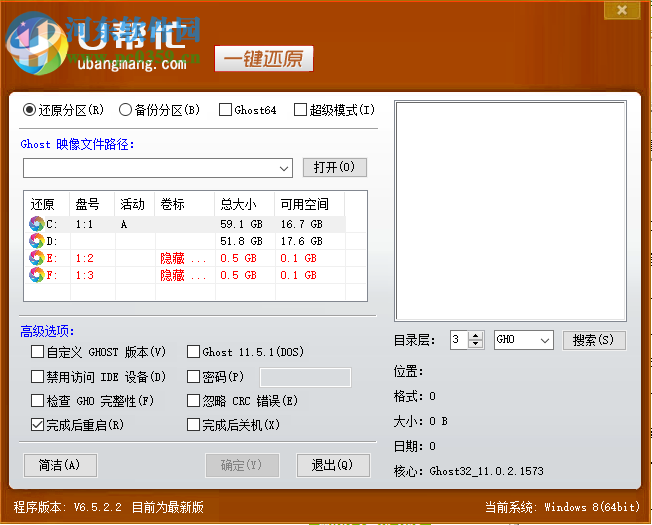
Task: Click the 还原 column header
Action: point(47,204)
